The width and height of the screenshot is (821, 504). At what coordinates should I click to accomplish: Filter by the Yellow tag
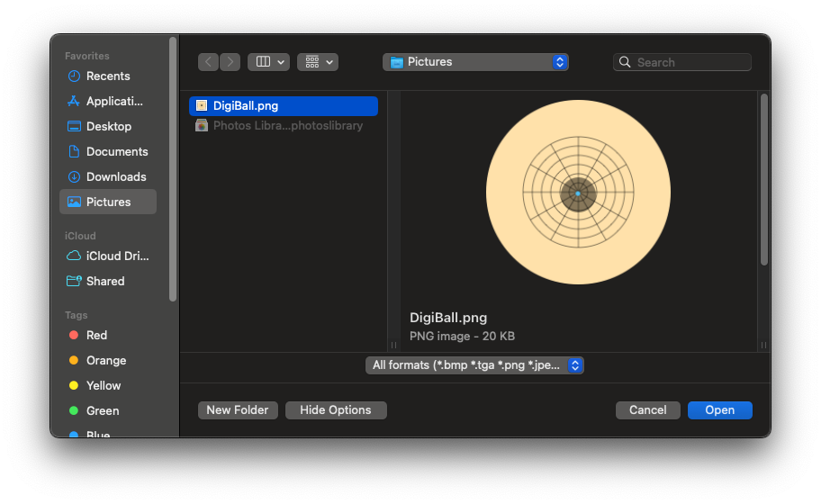103,386
